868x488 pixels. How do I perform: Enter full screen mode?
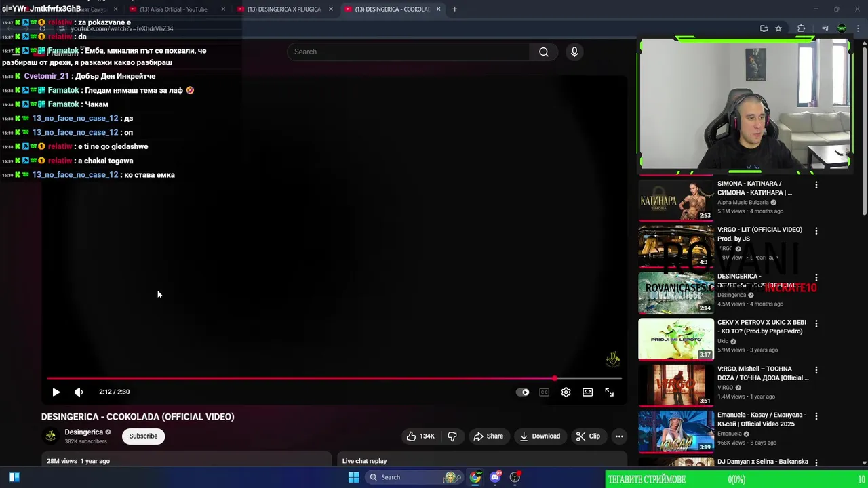coord(609,392)
